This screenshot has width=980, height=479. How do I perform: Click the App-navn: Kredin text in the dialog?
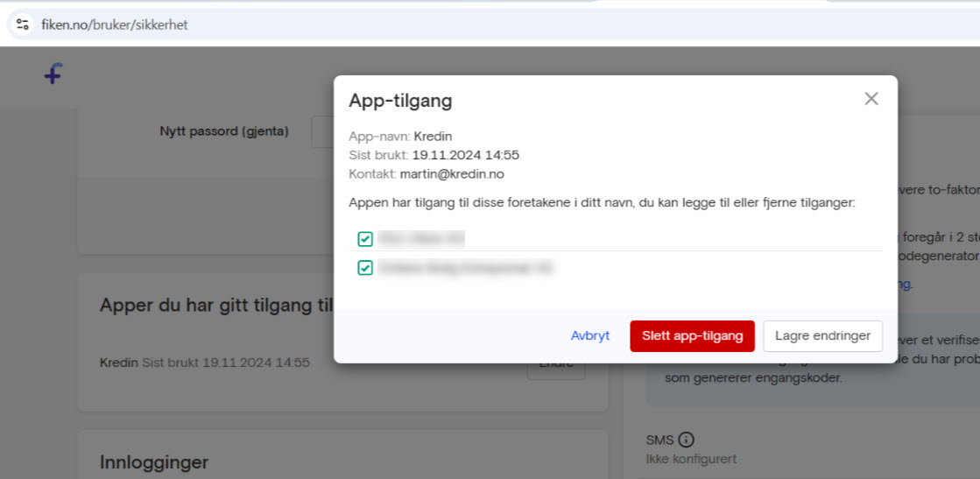(x=400, y=137)
